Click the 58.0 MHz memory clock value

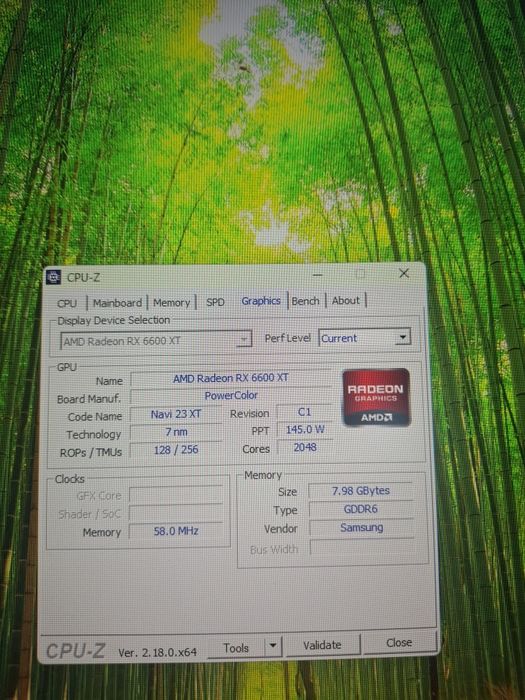(176, 531)
